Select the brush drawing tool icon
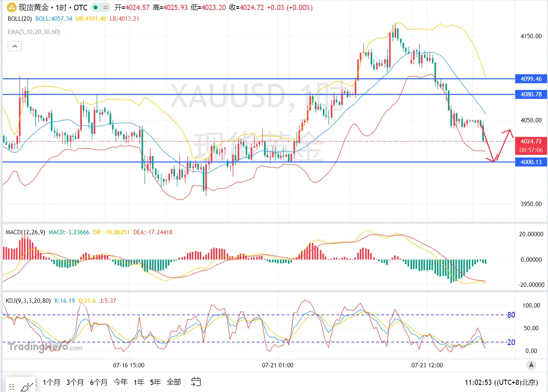 point(27,386)
